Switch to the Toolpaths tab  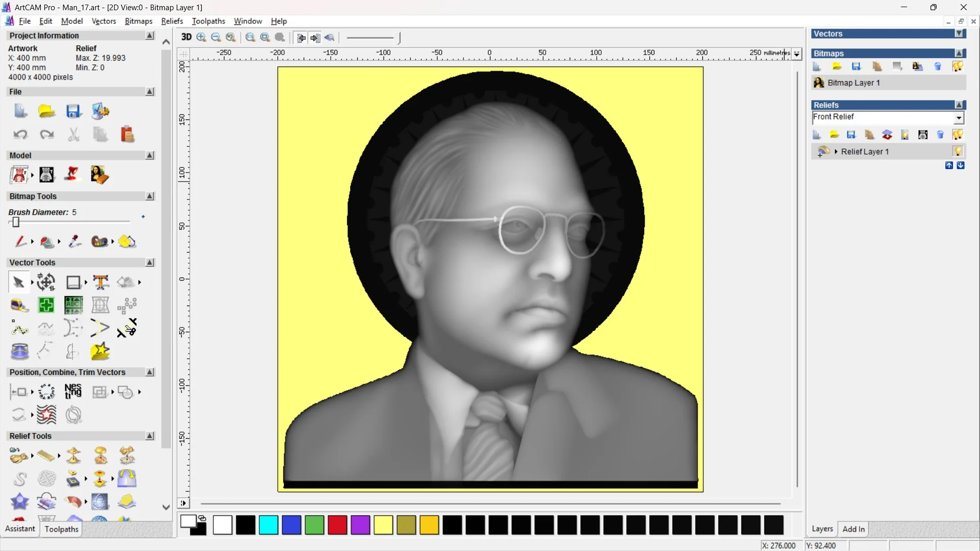pyautogui.click(x=61, y=529)
